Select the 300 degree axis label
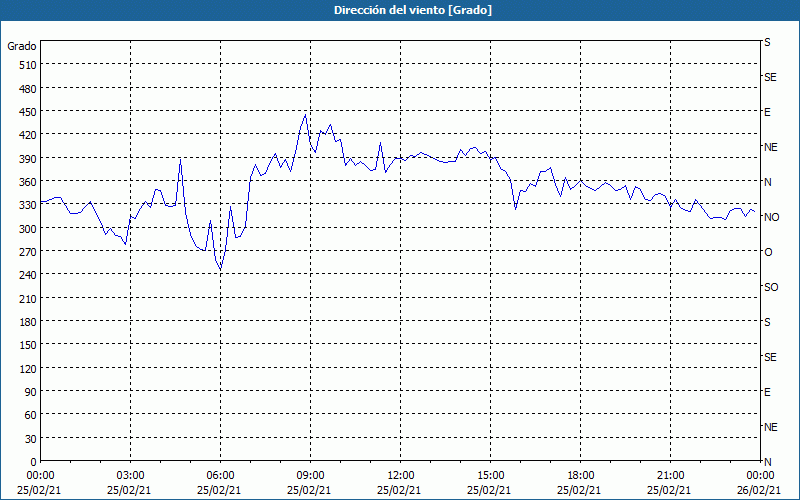Viewport: 800px width, 500px height. [x=28, y=229]
